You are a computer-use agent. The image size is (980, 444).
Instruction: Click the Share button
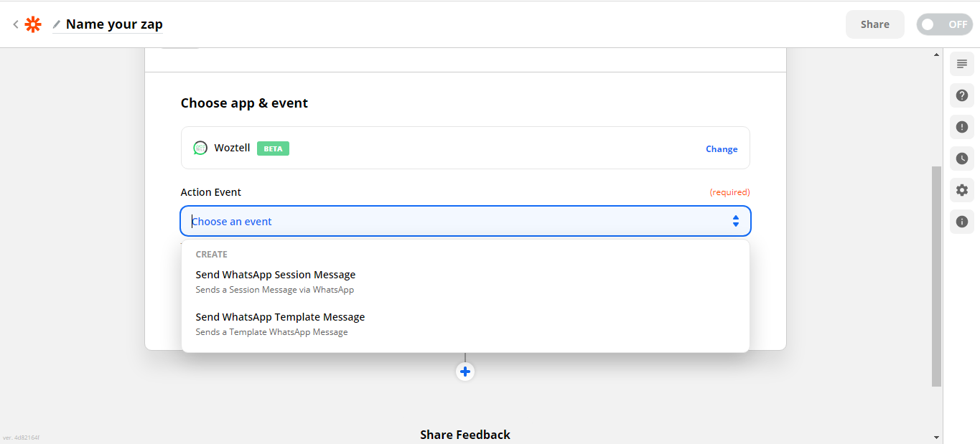point(874,24)
